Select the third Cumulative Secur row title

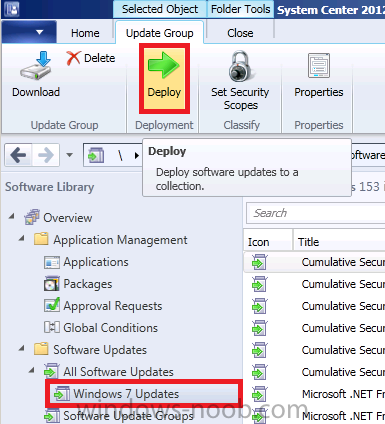click(343, 306)
